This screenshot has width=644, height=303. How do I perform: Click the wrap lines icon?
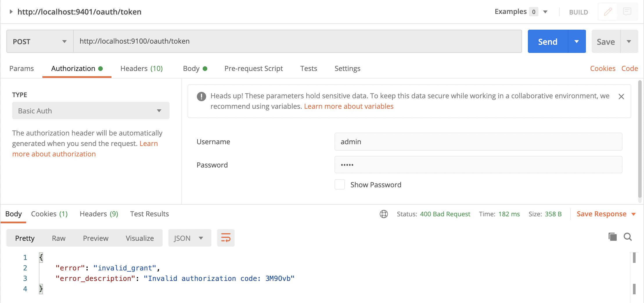click(x=226, y=238)
